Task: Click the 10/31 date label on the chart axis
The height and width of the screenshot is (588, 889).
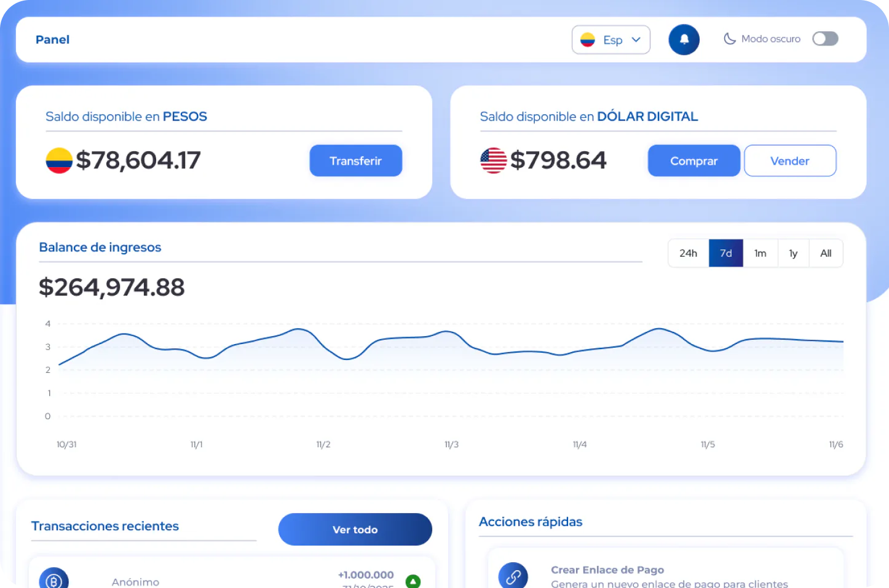Action: (x=66, y=444)
